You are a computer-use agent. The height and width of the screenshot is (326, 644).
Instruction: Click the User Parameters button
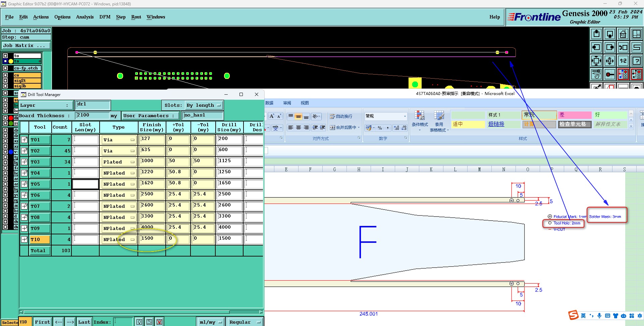click(150, 116)
